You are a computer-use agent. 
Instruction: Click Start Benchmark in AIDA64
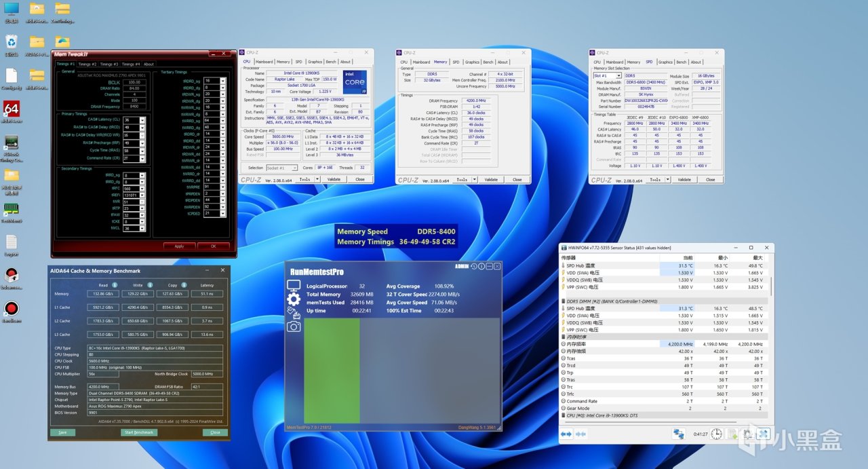pyautogui.click(x=139, y=432)
